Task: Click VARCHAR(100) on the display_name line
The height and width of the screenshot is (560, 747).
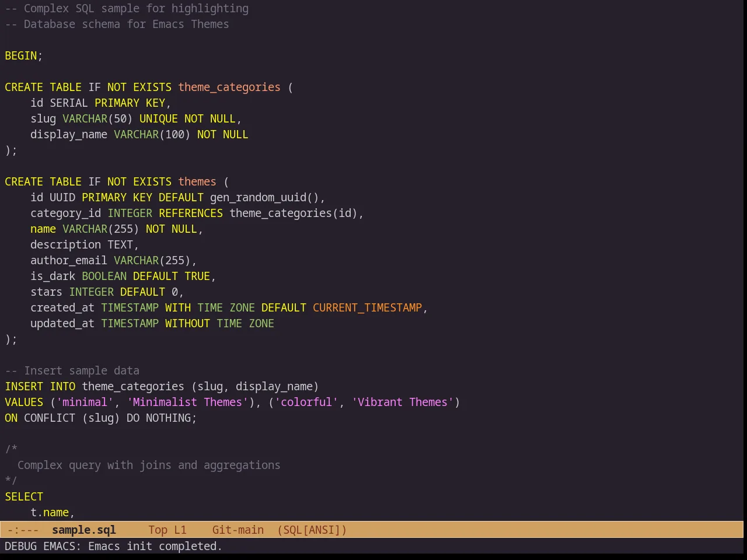Action: pos(152,134)
